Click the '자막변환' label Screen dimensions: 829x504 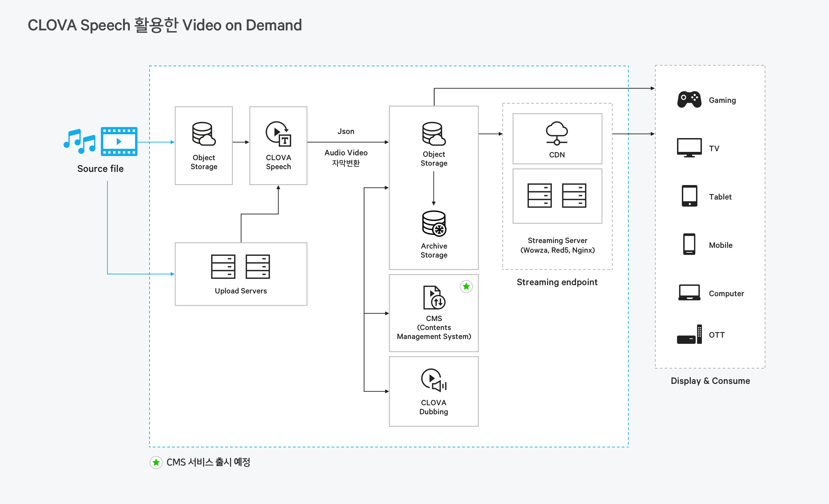click(x=346, y=163)
